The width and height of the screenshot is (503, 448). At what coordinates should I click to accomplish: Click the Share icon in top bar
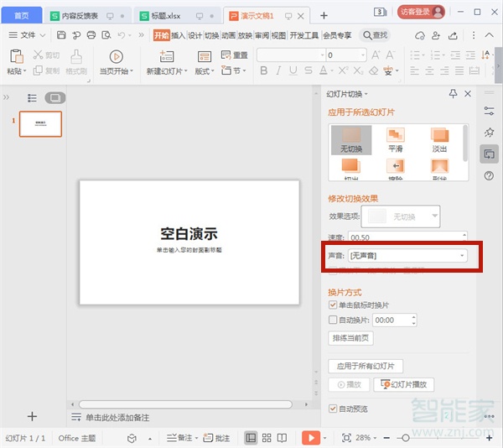pos(453,35)
